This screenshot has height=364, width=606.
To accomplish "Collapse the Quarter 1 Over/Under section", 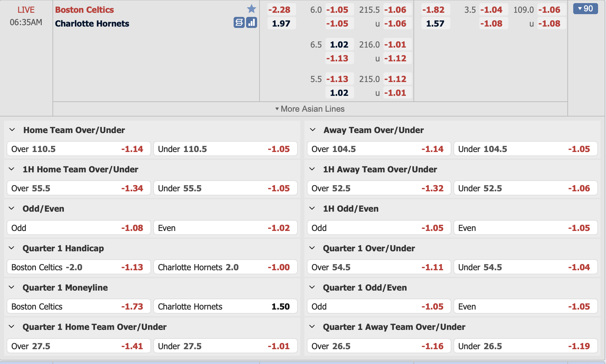I will point(312,248).
